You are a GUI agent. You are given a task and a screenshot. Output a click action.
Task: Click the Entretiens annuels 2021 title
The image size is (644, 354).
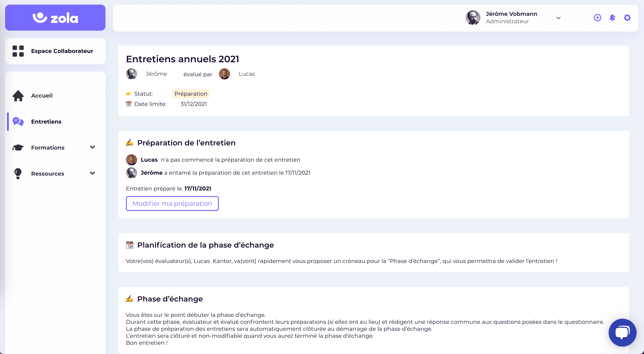coord(183,59)
